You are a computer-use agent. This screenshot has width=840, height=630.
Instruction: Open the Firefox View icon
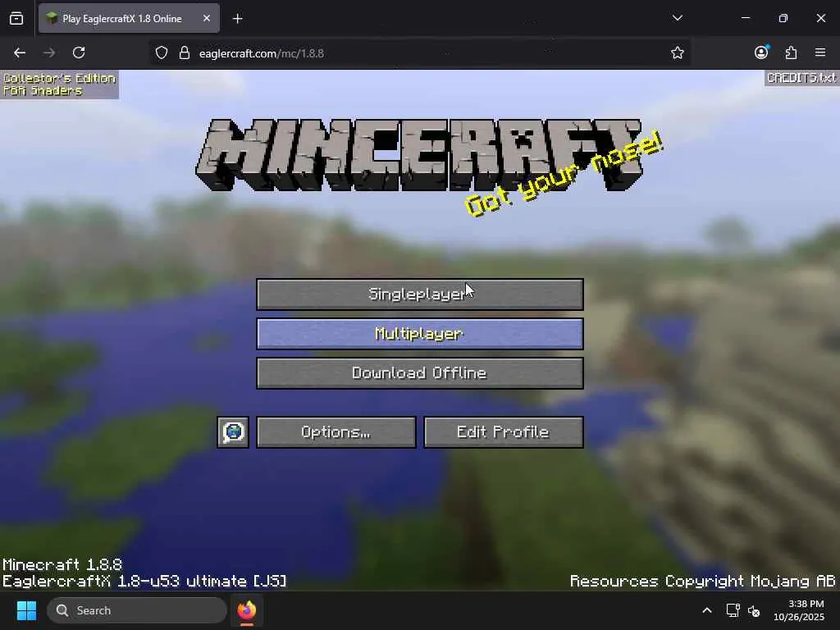tap(16, 19)
